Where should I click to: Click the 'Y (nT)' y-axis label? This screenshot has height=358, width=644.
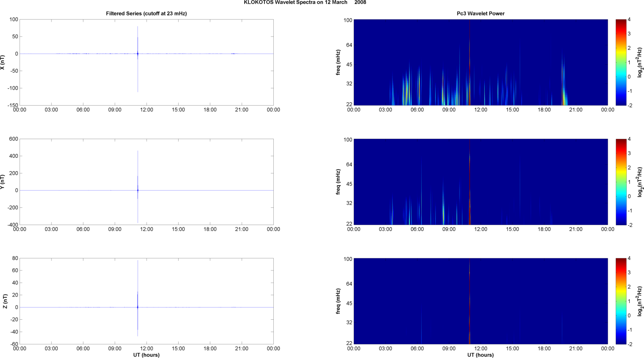pos(3,182)
